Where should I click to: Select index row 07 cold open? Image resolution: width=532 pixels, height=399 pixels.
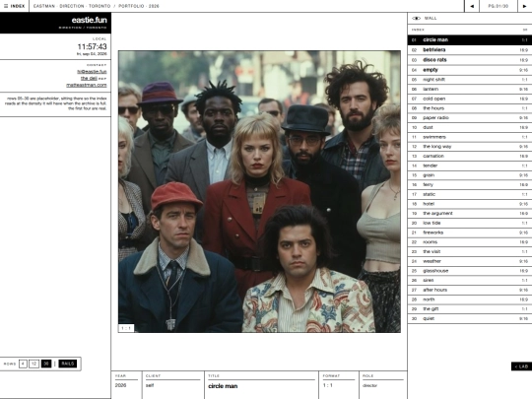click(470, 99)
